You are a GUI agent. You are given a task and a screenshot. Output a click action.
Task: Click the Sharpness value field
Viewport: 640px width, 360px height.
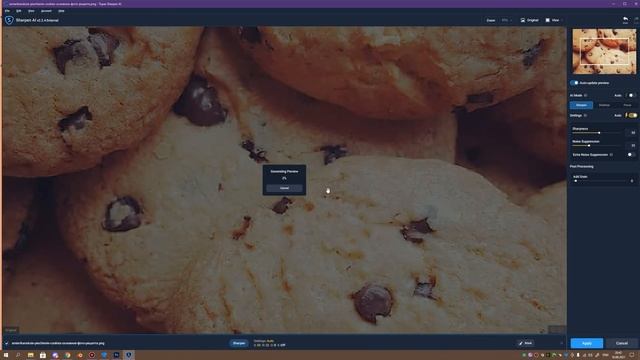[x=632, y=133]
